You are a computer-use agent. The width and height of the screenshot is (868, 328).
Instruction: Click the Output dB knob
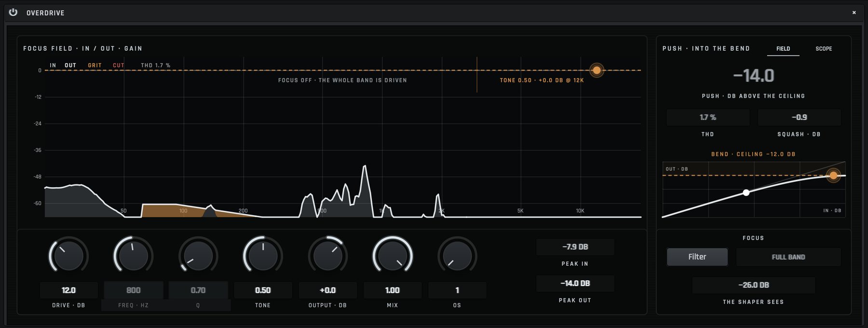tap(328, 256)
